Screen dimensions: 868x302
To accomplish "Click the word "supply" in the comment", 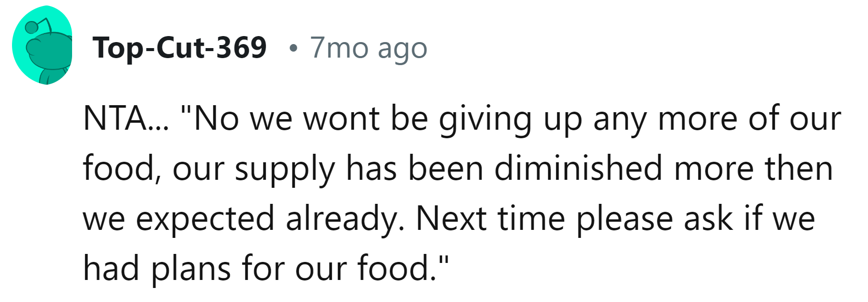I will coord(285,170).
